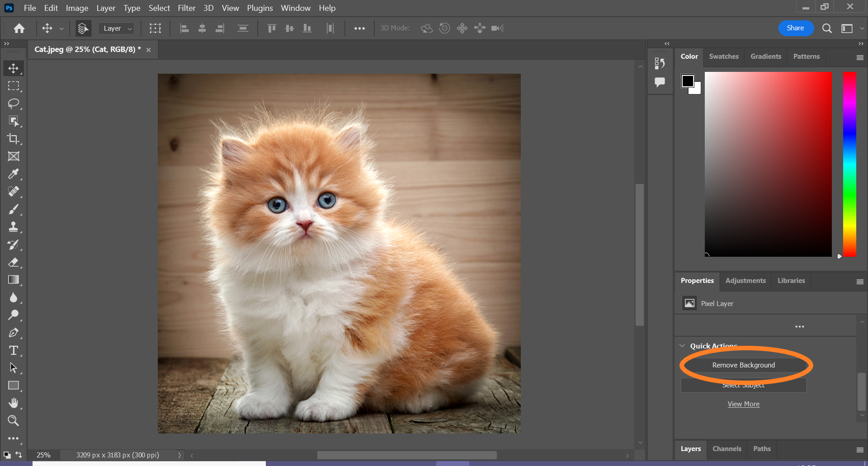Image resolution: width=868 pixels, height=466 pixels.
Task: Select the Rectangular Marquee tool
Action: click(x=14, y=86)
